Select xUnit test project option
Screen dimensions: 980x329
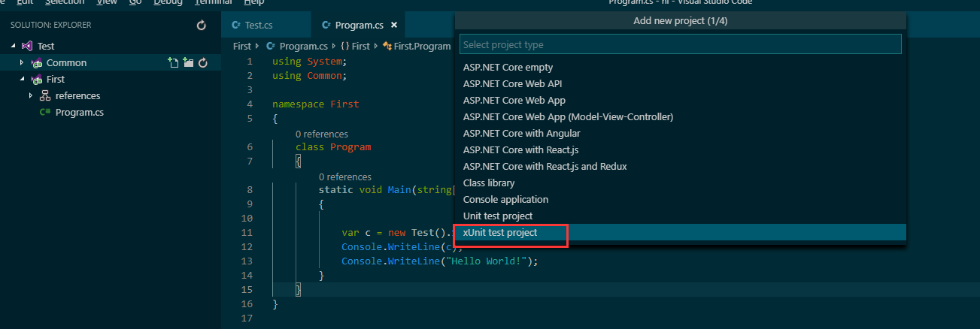pos(500,233)
